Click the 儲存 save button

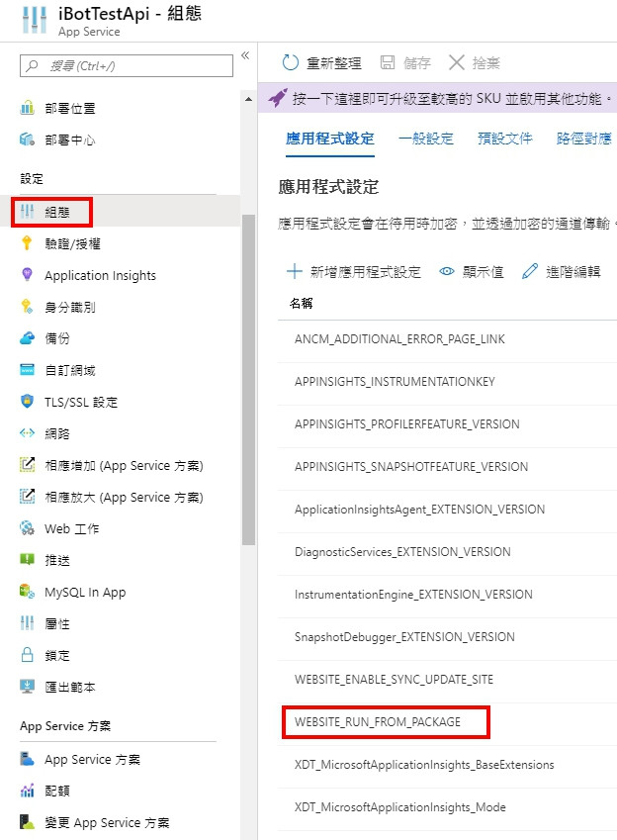[x=405, y=62]
